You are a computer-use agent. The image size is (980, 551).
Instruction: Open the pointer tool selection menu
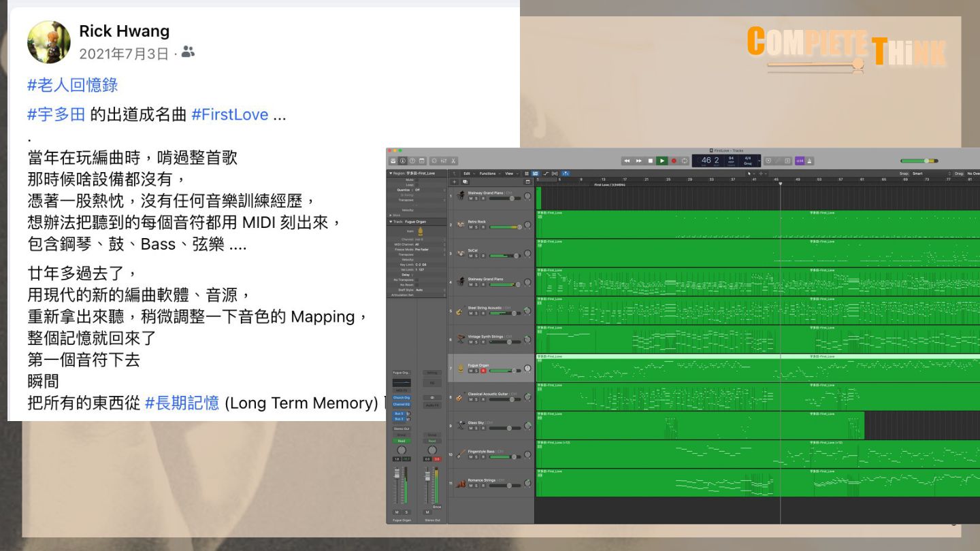coord(751,173)
